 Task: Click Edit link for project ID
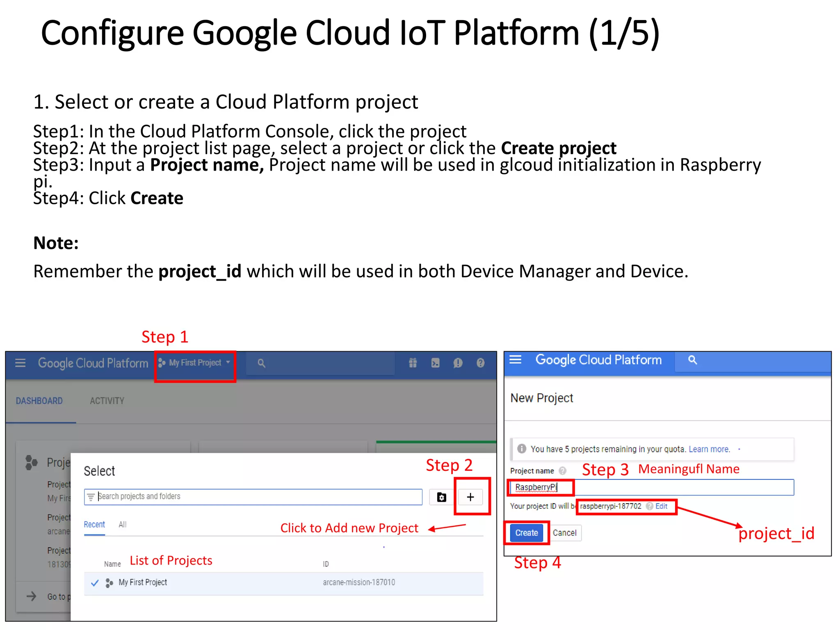(x=661, y=506)
